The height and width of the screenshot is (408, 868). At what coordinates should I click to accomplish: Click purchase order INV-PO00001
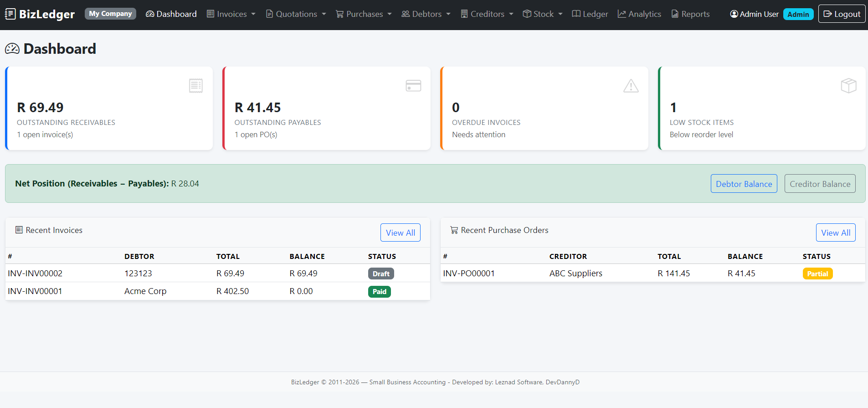[469, 274]
